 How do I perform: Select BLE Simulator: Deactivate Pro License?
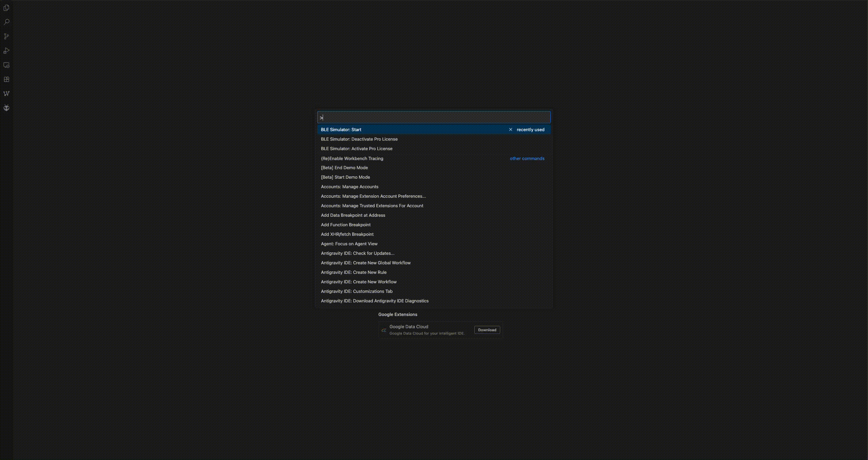[434, 139]
